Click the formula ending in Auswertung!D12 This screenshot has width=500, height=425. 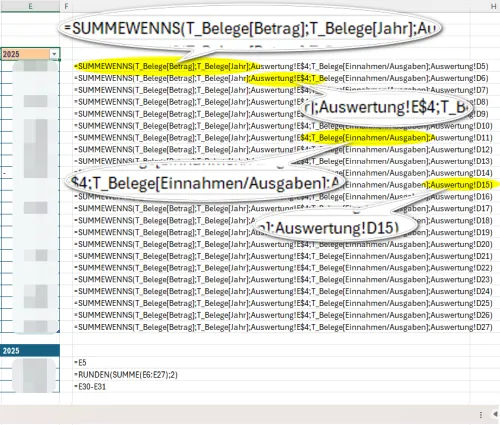click(x=283, y=149)
